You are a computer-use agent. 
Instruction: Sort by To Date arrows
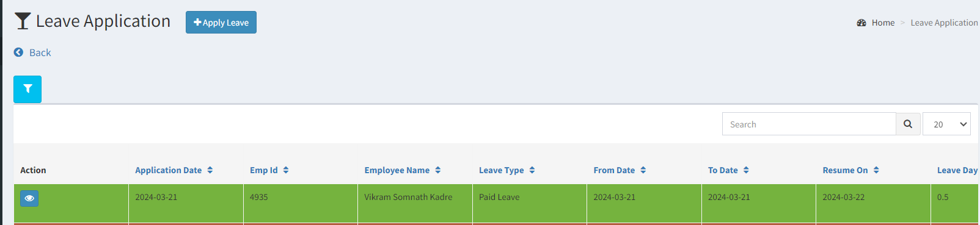coord(746,170)
